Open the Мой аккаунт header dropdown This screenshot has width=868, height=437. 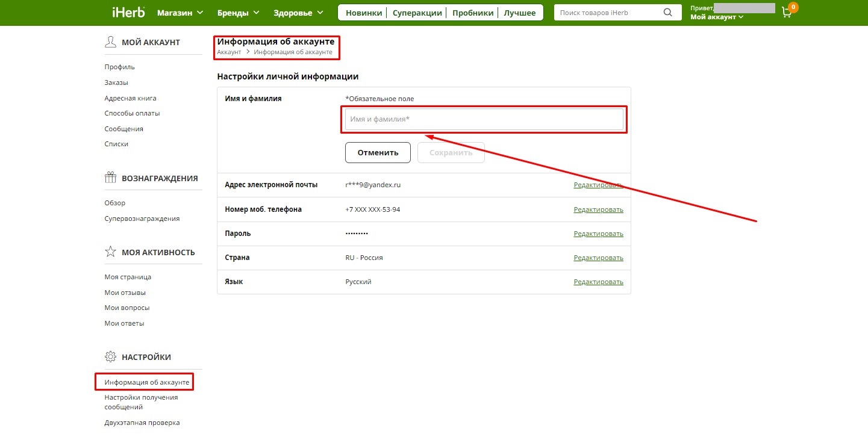tap(717, 17)
